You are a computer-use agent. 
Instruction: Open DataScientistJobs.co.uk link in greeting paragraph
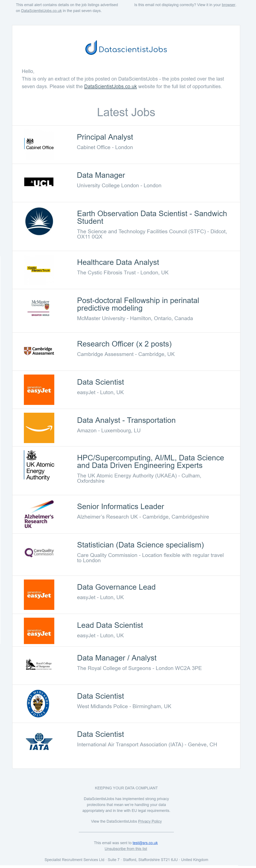point(110,87)
